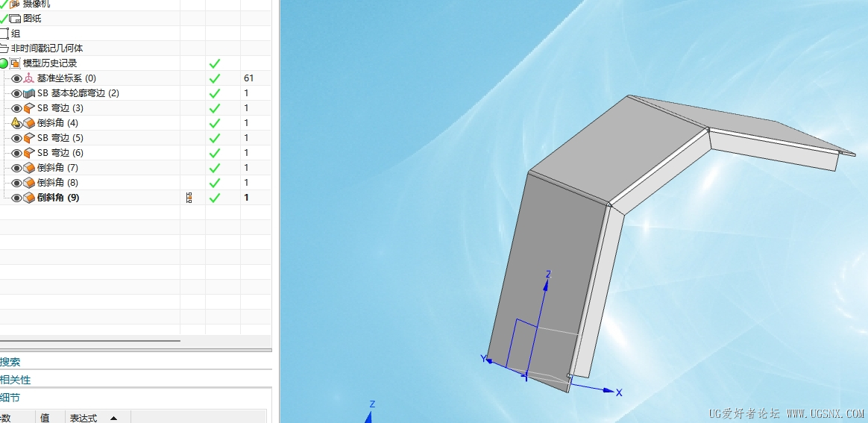Uncheck the 图纸 checkmark
The height and width of the screenshot is (423, 868).
[4, 18]
